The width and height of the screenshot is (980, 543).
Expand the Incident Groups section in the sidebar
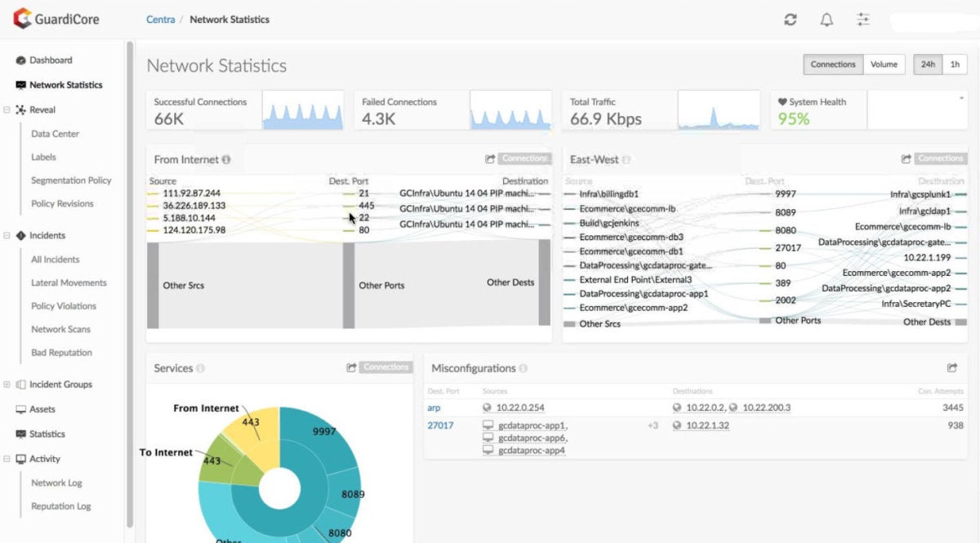click(x=7, y=385)
